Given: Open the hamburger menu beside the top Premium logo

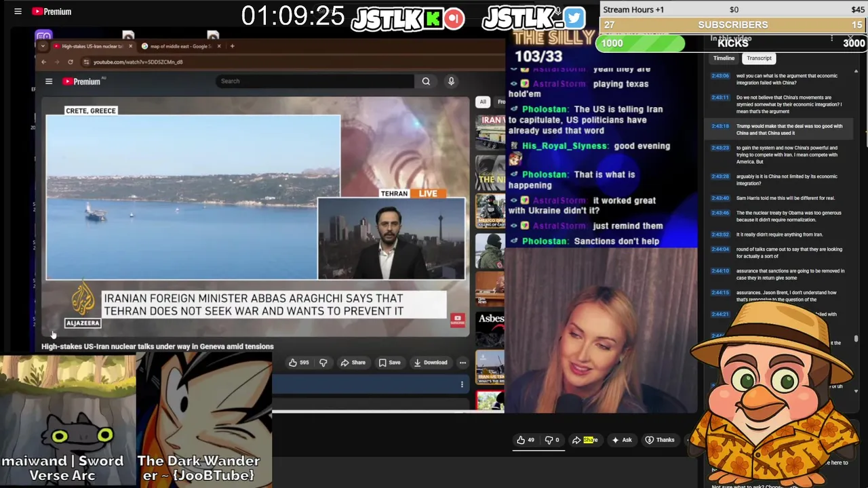Looking at the screenshot, I should (x=18, y=12).
